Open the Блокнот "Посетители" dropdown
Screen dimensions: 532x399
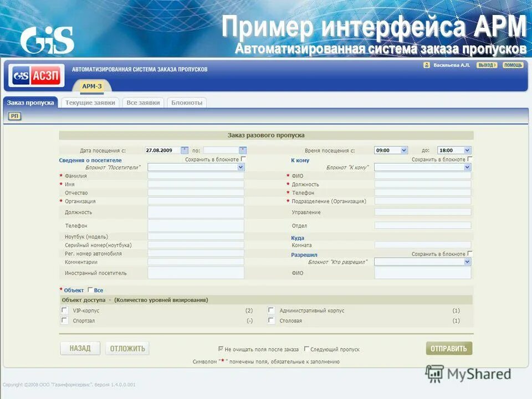[x=242, y=167]
